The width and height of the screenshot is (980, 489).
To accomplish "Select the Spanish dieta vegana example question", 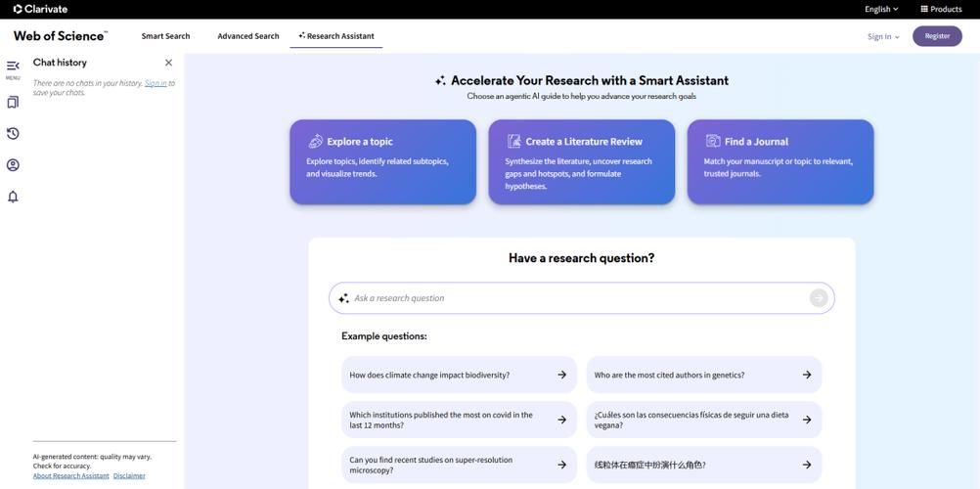I will click(704, 420).
